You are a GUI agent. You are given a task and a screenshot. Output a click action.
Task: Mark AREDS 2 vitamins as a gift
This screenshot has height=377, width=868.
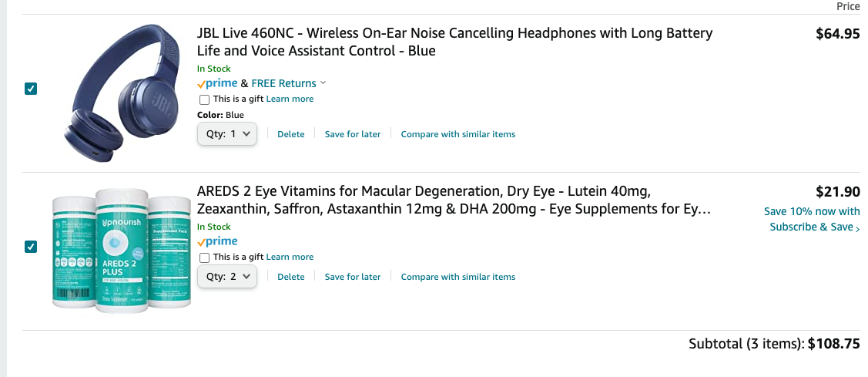(x=204, y=258)
